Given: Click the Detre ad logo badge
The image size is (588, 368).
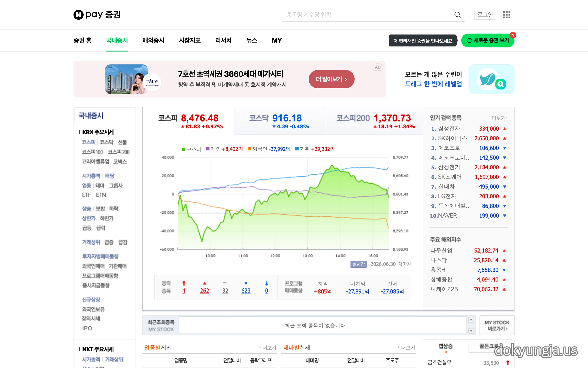Looking at the screenshot, I should (x=152, y=82).
